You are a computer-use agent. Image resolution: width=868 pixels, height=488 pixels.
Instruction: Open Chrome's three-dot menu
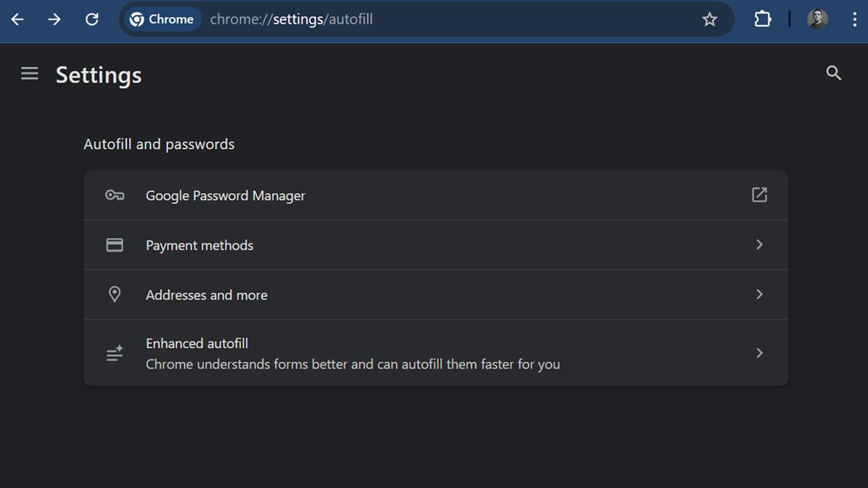click(x=854, y=19)
